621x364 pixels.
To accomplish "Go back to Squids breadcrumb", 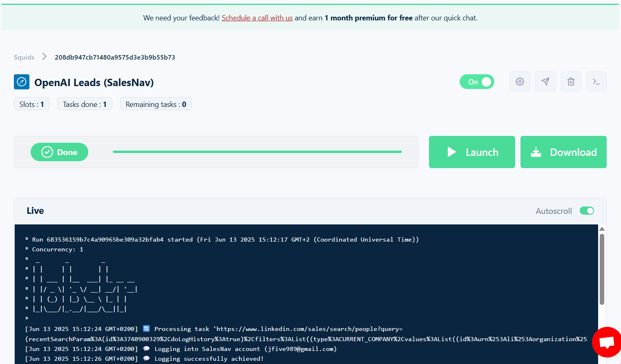I will pos(24,57).
